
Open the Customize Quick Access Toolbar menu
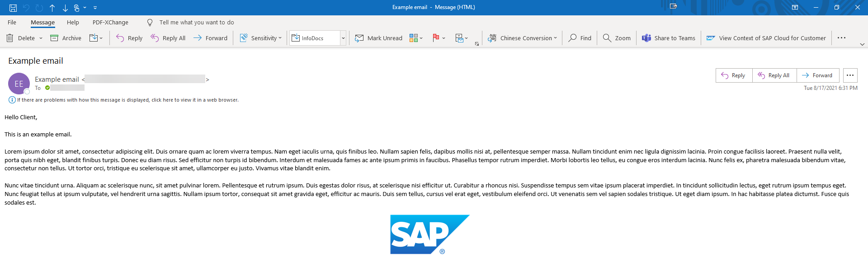click(95, 8)
